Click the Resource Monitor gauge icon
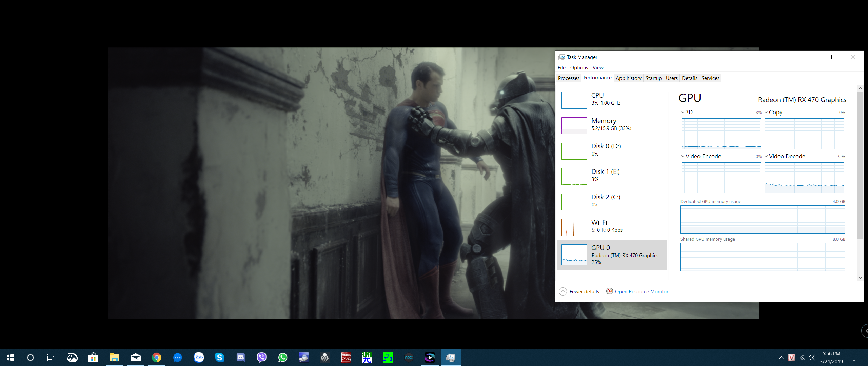This screenshot has height=366, width=868. pyautogui.click(x=610, y=291)
